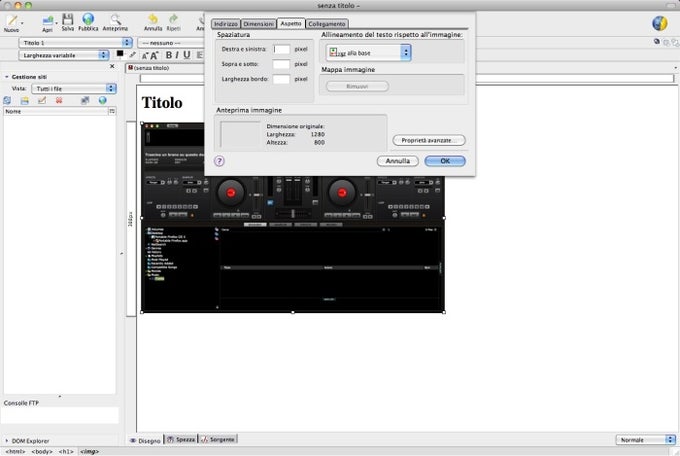Open the Normale mode dropdown
680x456 pixels.
point(646,440)
